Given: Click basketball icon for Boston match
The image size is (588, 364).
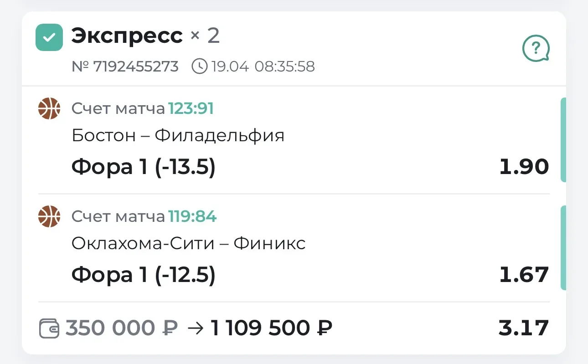Looking at the screenshot, I should 49,109.
